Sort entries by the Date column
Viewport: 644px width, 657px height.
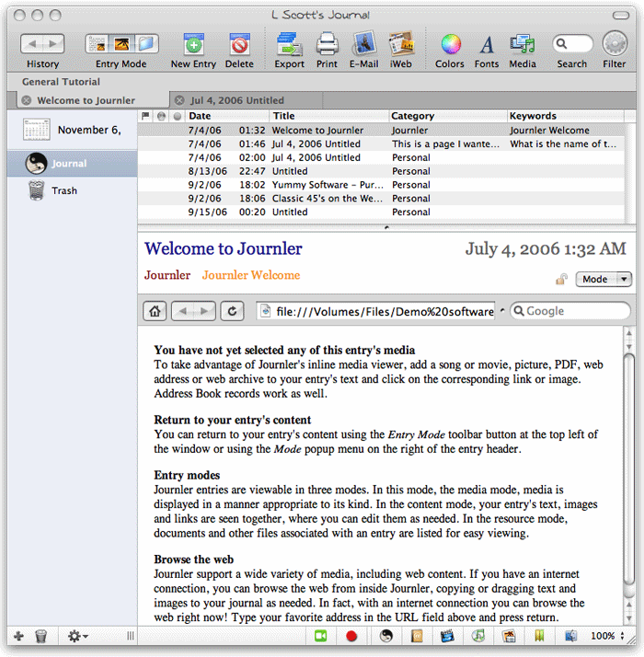click(x=226, y=116)
